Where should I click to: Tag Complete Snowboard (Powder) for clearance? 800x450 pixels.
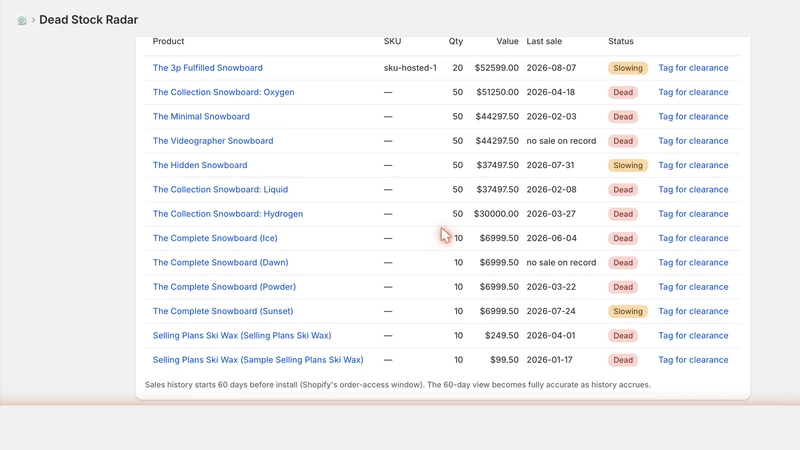coord(693,287)
